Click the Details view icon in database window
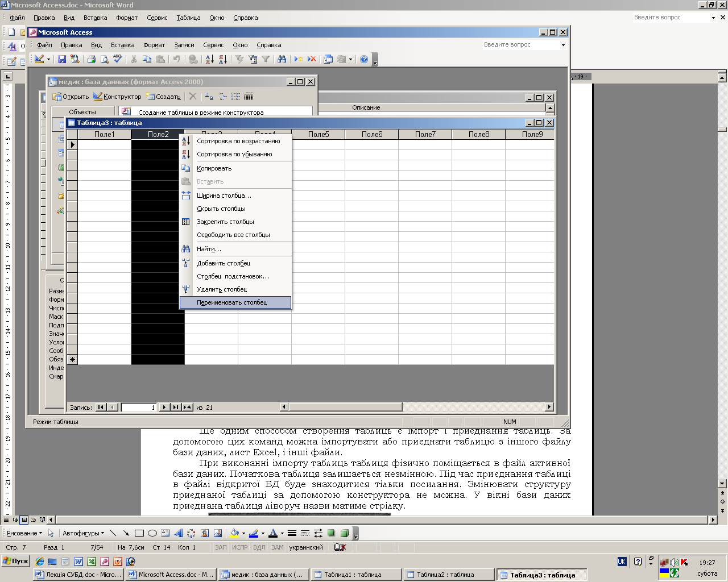728x582 pixels. (x=249, y=97)
